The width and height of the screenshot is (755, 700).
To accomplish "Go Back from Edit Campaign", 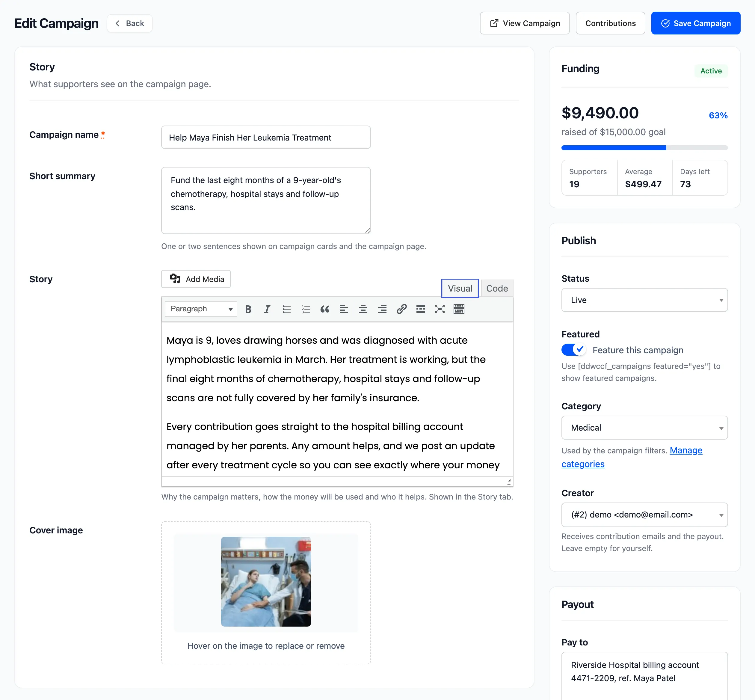I will tap(129, 23).
